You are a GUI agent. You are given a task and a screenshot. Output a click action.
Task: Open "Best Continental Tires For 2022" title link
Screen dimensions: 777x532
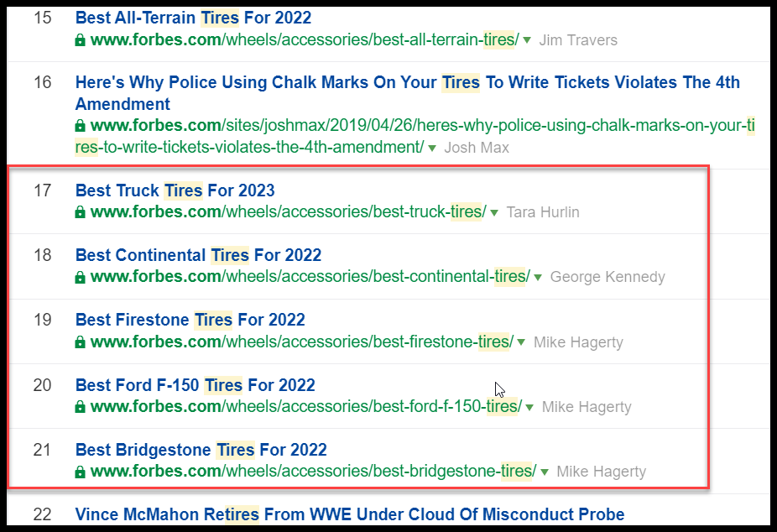tap(198, 255)
